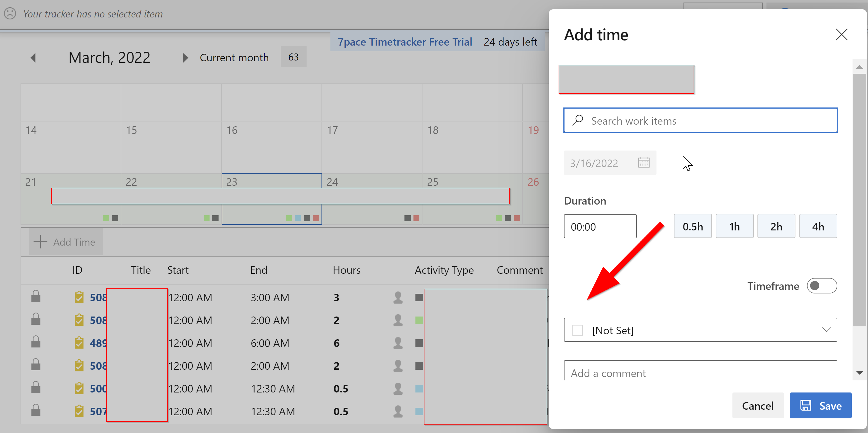This screenshot has width=868, height=433.
Task: Set duration to 1h
Action: (x=734, y=226)
